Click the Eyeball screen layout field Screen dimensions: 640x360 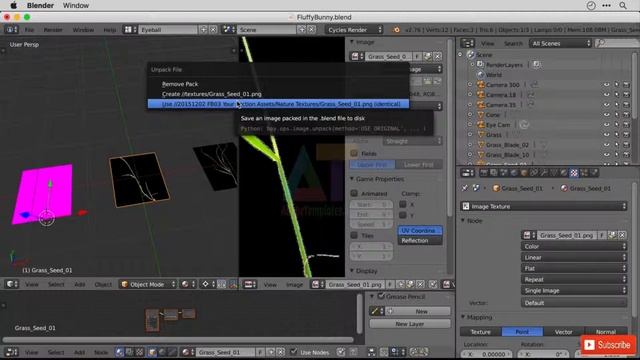tap(168, 30)
